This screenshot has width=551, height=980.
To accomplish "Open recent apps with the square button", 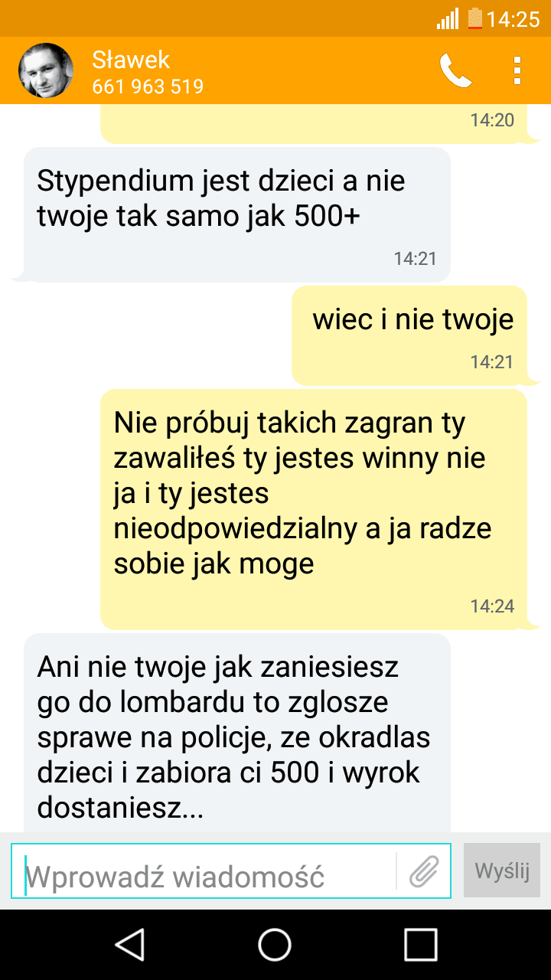I will point(420,944).
